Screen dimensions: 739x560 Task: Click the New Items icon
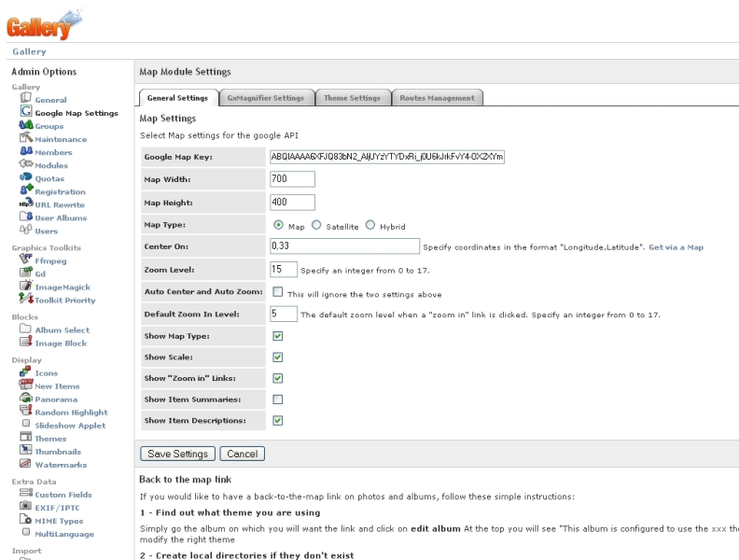click(x=26, y=385)
